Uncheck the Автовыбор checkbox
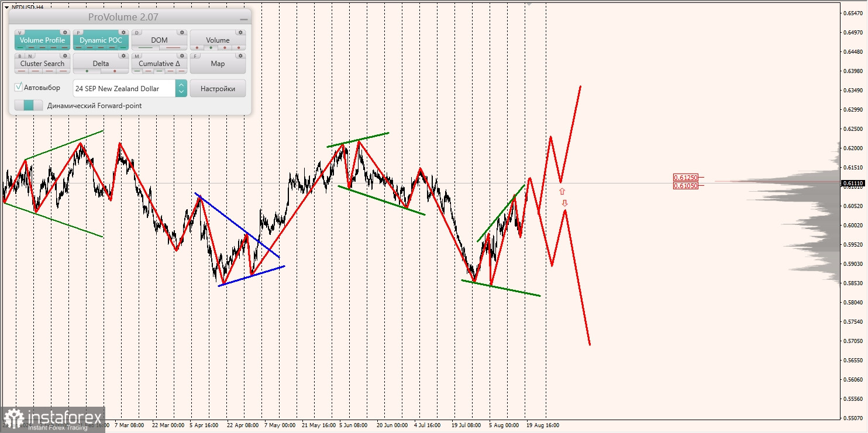This screenshot has height=433, width=868. 18,87
